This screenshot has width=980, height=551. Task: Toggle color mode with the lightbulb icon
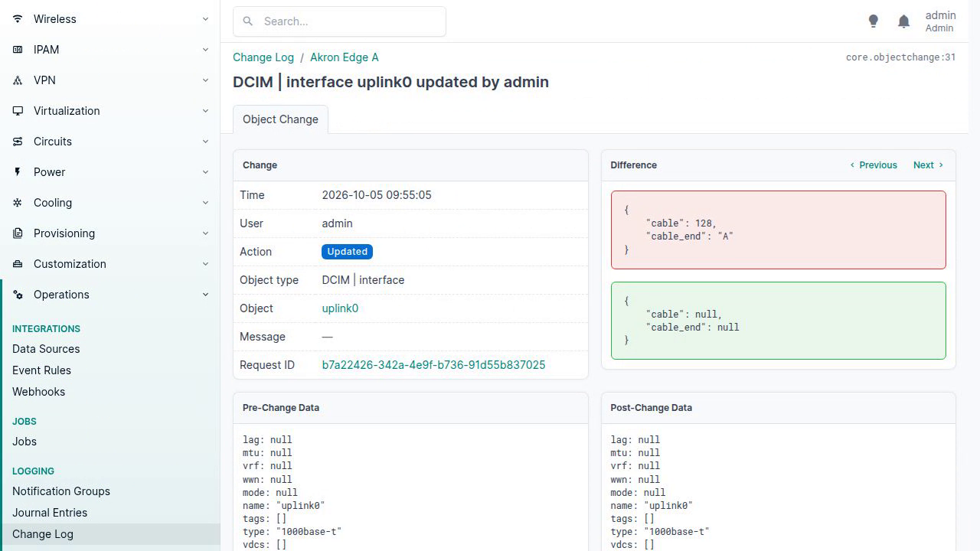tap(873, 21)
